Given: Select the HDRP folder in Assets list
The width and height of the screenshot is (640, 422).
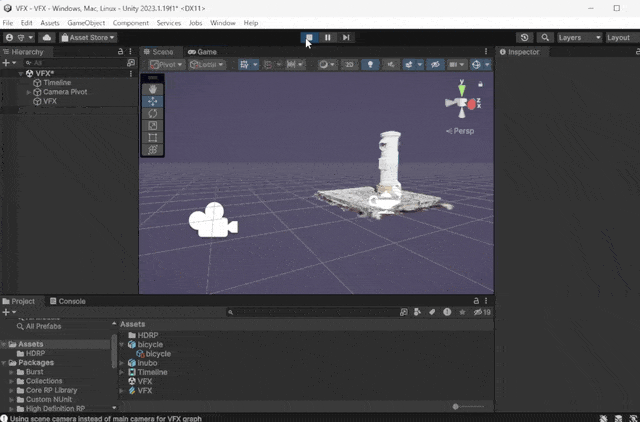Looking at the screenshot, I should click(147, 335).
